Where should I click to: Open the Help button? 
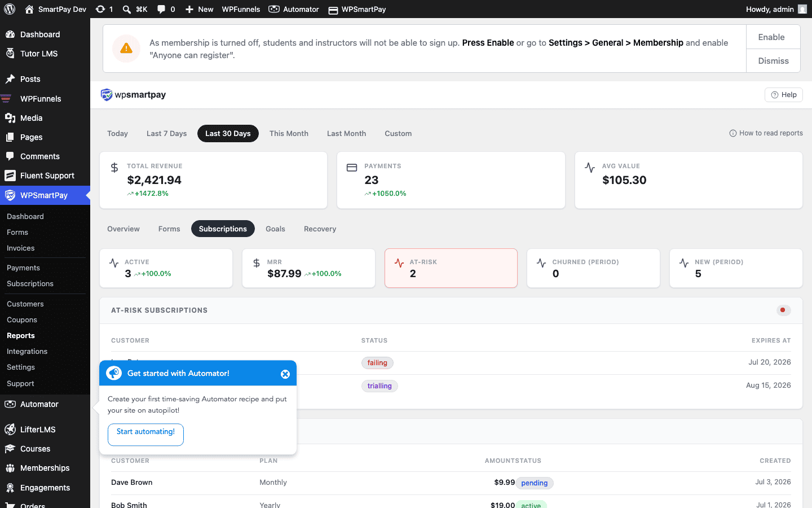(x=783, y=95)
